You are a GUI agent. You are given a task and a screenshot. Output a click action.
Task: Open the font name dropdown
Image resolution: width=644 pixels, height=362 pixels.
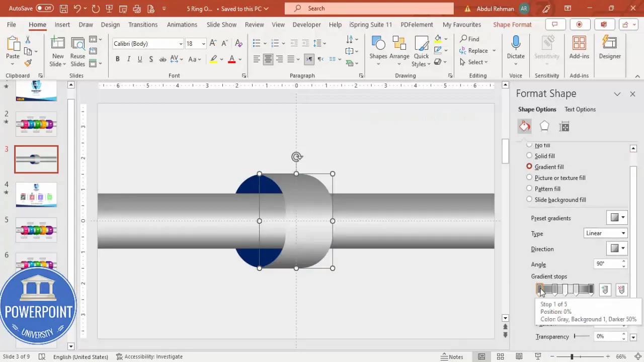click(181, 44)
